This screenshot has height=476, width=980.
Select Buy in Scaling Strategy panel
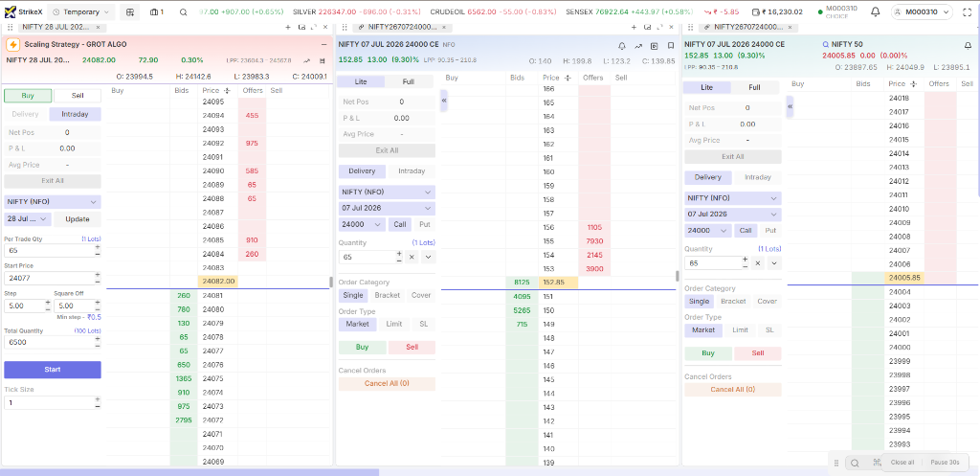point(28,96)
